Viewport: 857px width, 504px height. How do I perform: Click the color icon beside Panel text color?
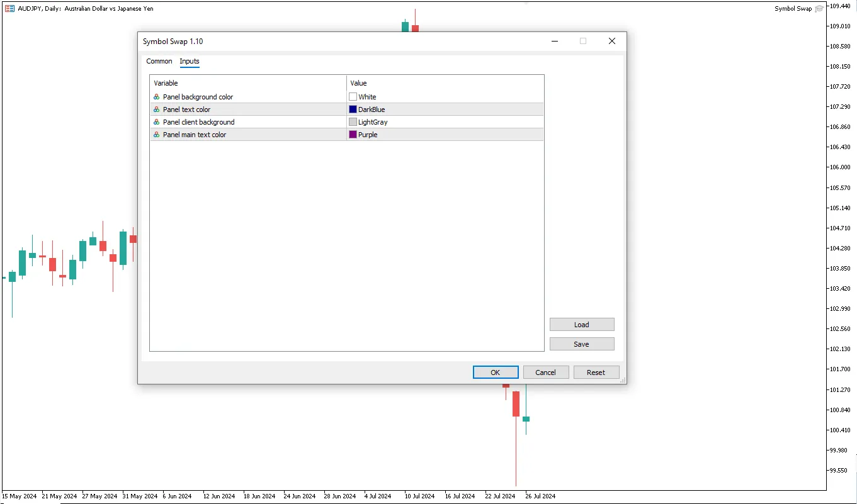pos(156,109)
